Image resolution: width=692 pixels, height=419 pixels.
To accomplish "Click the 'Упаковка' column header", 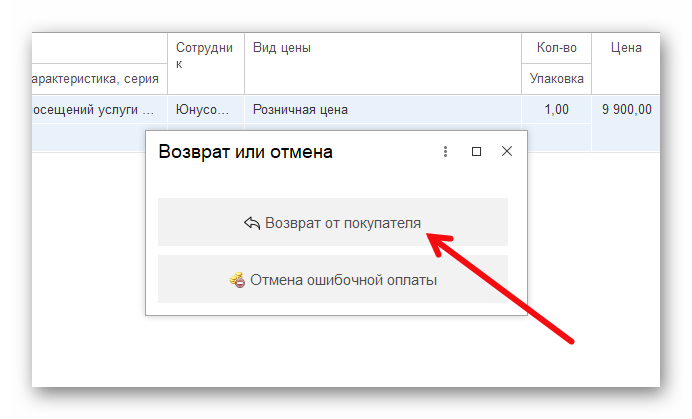I will click(x=557, y=79).
